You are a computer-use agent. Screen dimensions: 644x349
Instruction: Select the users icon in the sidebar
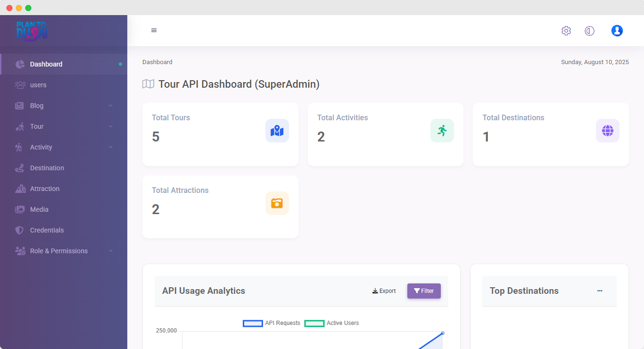[x=20, y=85]
